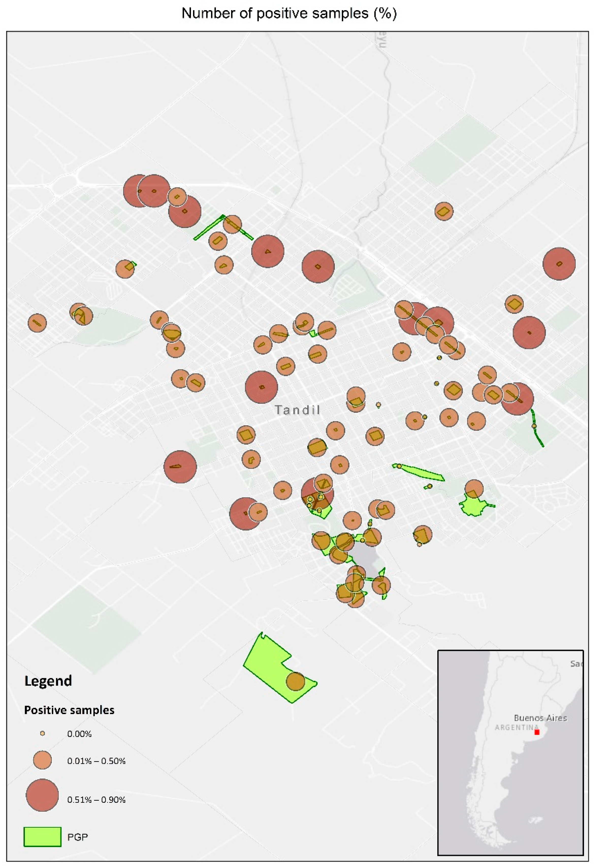Select the large red circle left of Tandil label

[x=261, y=387]
